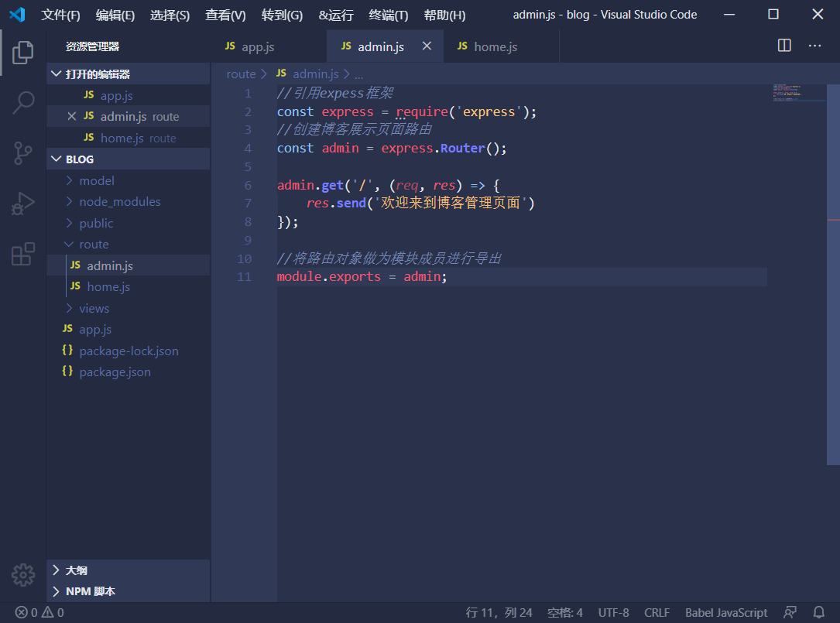Expand the NPM 脚本 section
This screenshot has height=623, width=840.
[x=90, y=591]
